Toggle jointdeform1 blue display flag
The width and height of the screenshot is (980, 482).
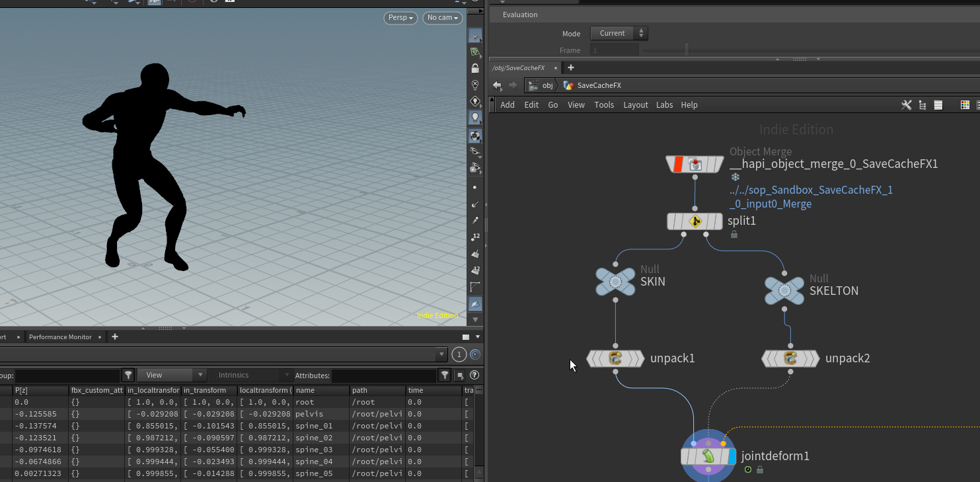(732, 456)
